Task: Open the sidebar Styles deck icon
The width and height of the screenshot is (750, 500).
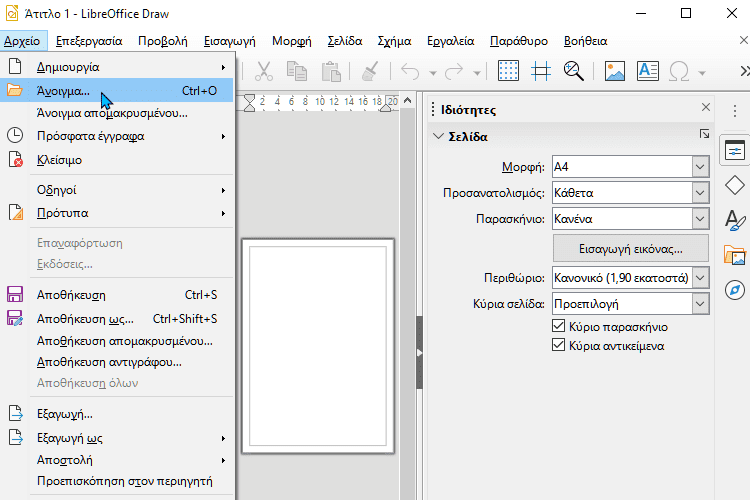Action: click(735, 220)
